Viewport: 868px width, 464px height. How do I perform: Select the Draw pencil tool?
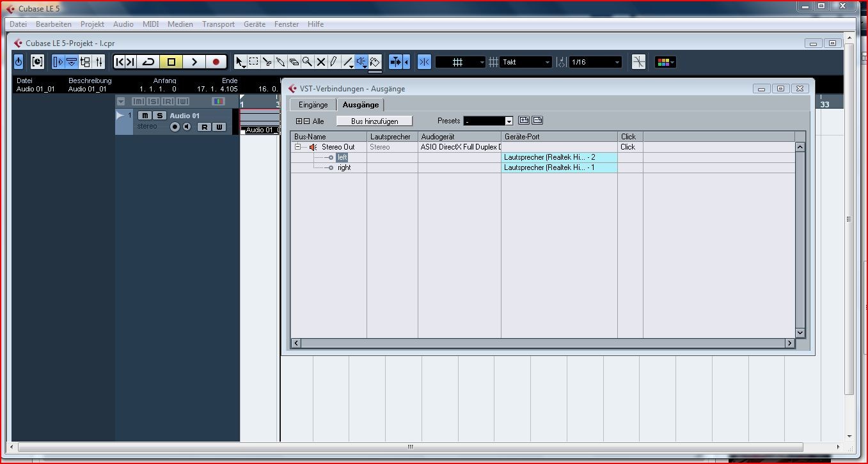click(x=334, y=62)
